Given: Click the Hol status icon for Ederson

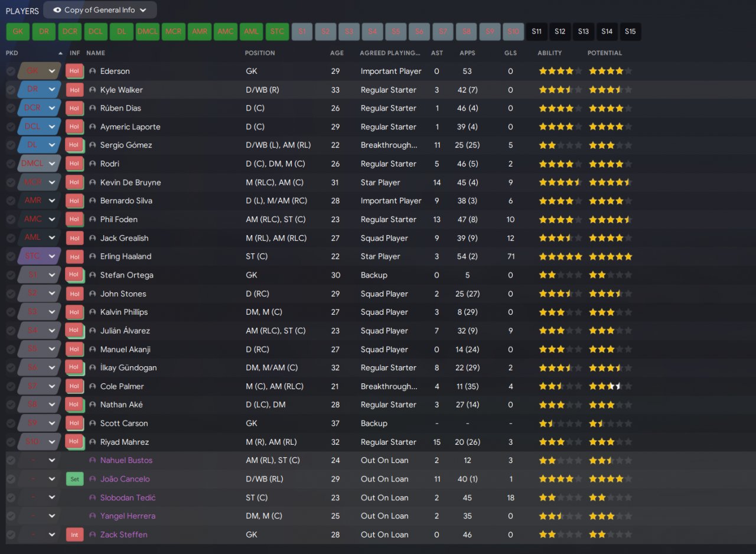Looking at the screenshot, I should pos(74,71).
